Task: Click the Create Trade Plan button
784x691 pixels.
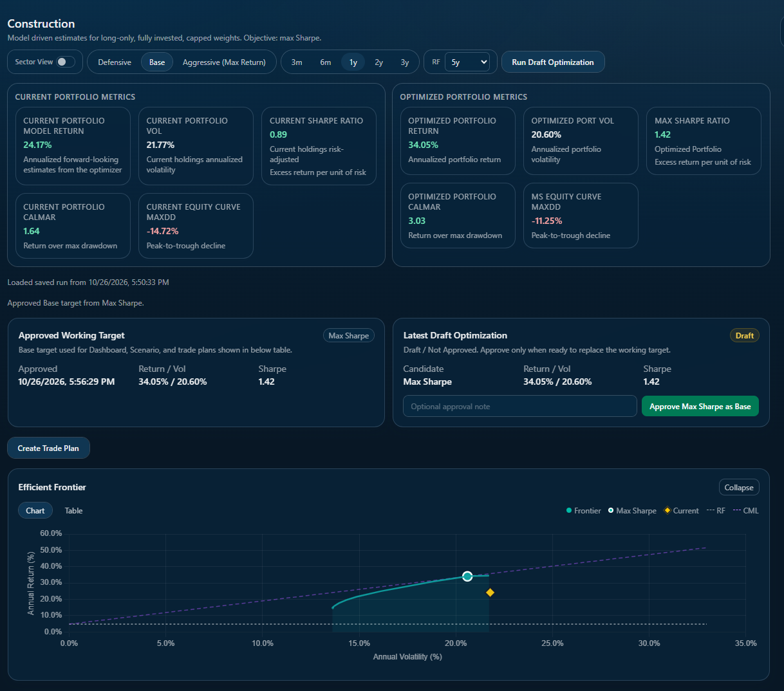Action: coord(48,448)
